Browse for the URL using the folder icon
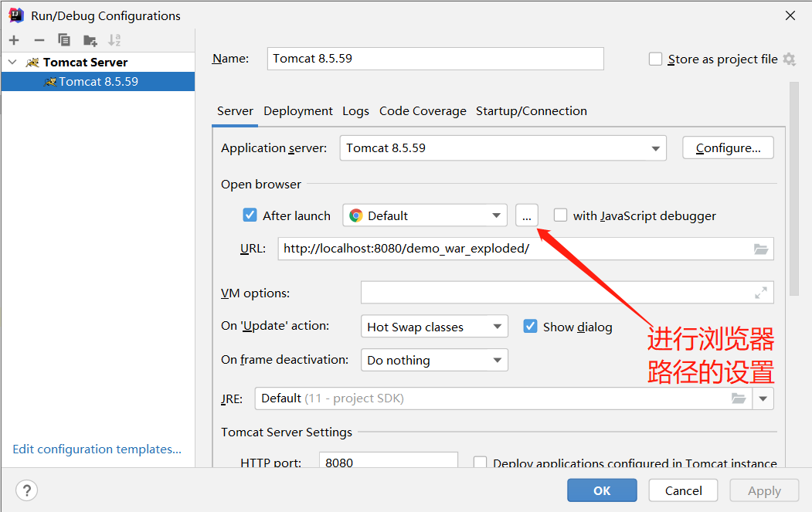 (761, 249)
